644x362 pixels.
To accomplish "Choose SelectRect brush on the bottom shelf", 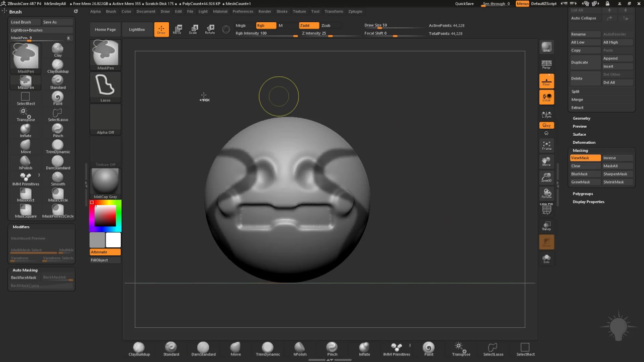I will (x=525, y=349).
